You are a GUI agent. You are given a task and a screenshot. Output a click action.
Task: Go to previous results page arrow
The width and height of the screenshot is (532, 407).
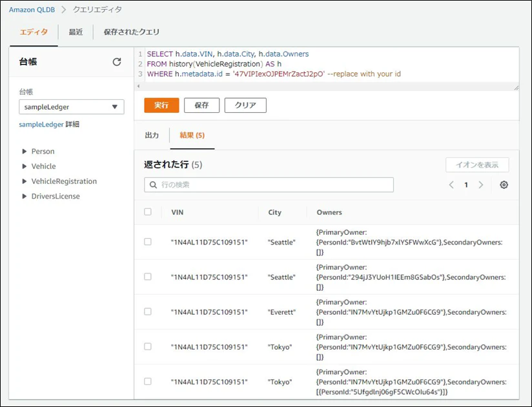451,184
